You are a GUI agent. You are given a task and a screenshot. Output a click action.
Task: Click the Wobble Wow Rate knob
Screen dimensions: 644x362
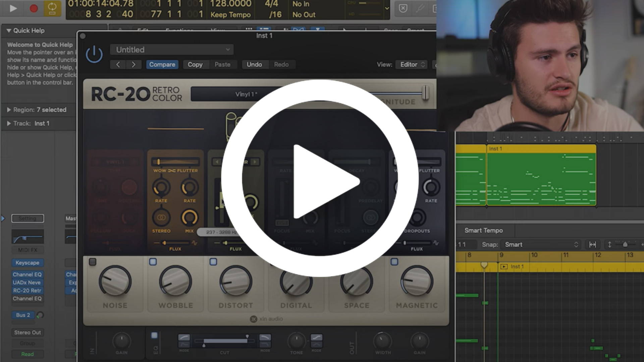(x=161, y=187)
